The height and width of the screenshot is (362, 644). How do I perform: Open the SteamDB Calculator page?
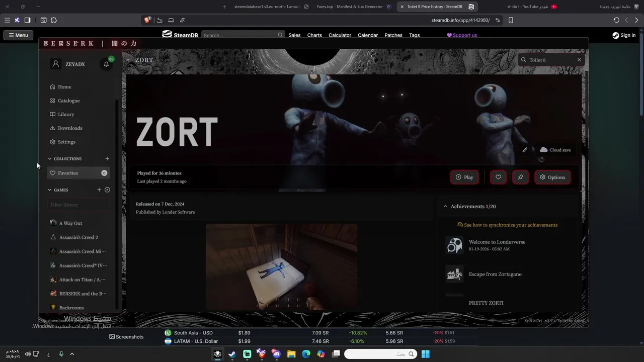pos(340,35)
